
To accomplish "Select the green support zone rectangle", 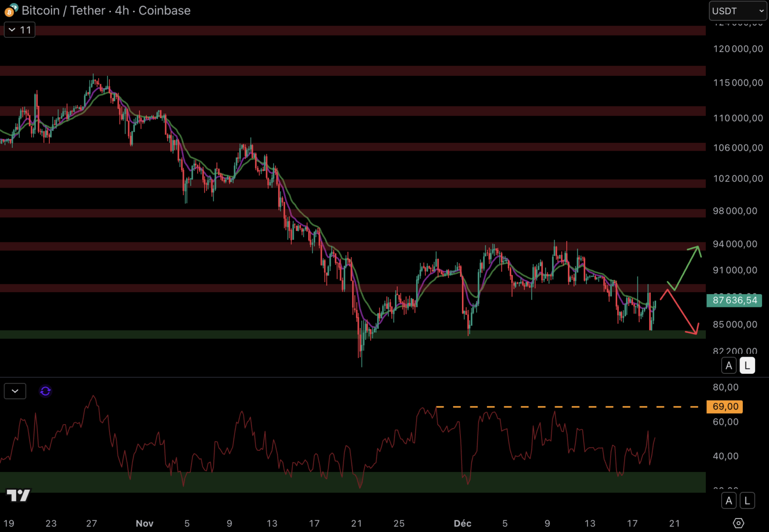I will [x=296, y=334].
